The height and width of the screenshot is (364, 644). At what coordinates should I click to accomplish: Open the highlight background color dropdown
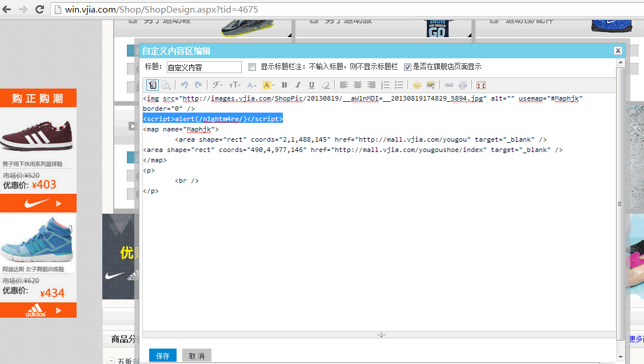268,85
